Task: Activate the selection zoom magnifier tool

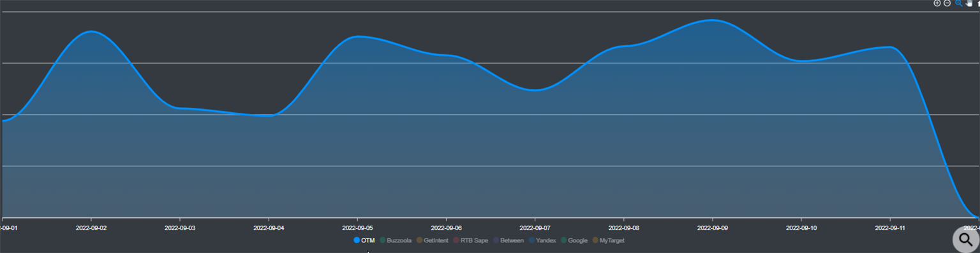Action: pos(958,3)
